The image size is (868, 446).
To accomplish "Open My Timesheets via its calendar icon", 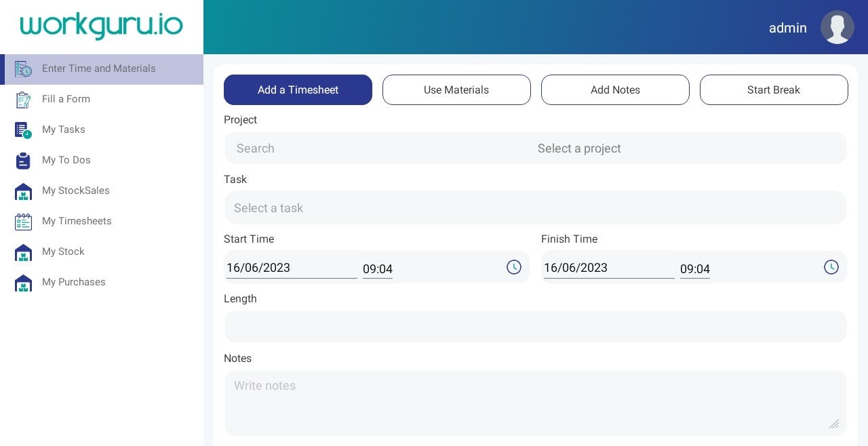I will [x=23, y=221].
